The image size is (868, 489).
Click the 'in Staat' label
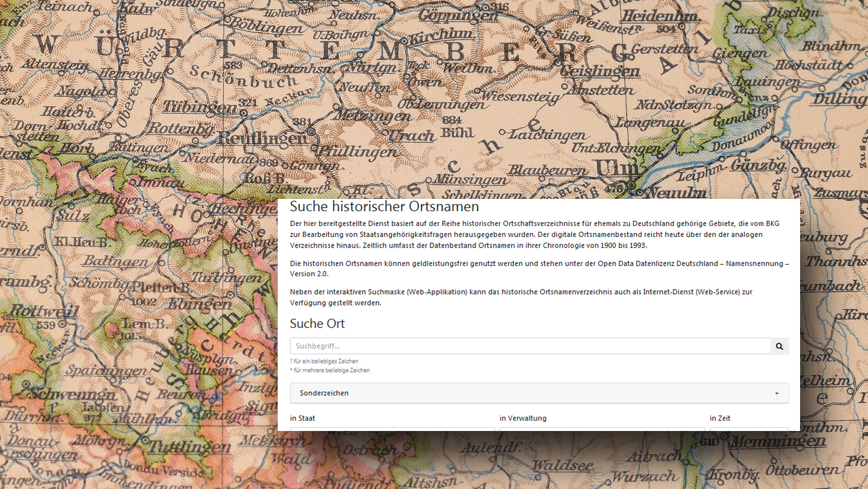click(x=303, y=418)
